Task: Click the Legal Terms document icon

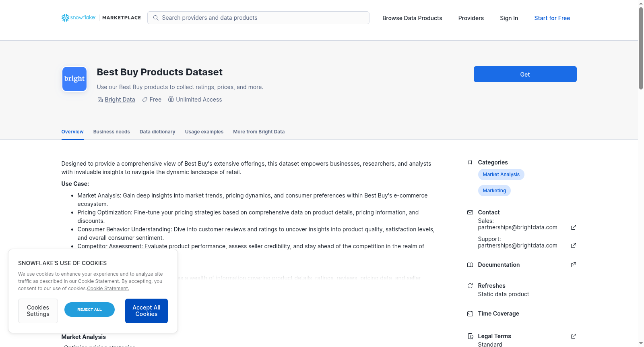Action: click(x=470, y=336)
